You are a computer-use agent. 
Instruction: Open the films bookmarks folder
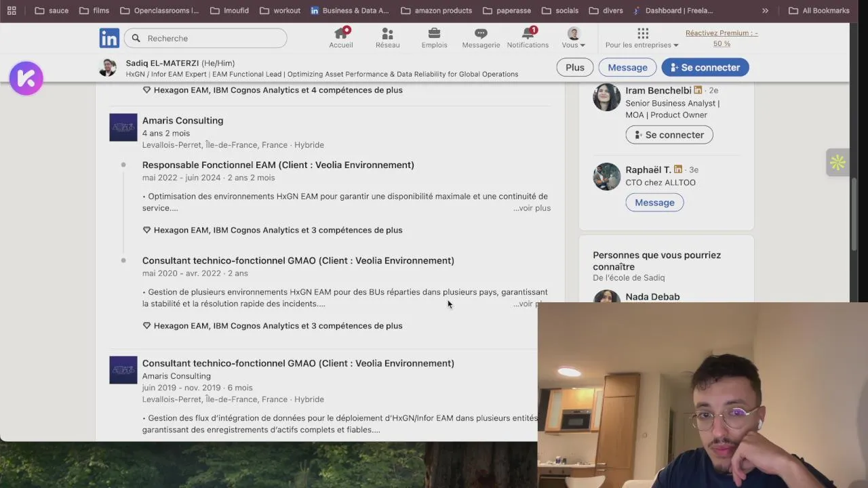coord(94,11)
